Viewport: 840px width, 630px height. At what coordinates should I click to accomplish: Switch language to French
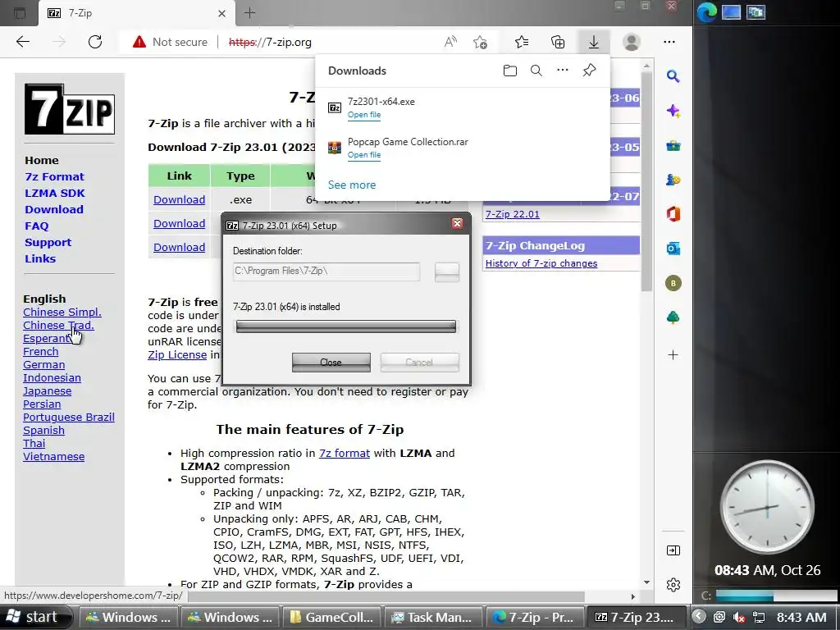click(x=41, y=351)
